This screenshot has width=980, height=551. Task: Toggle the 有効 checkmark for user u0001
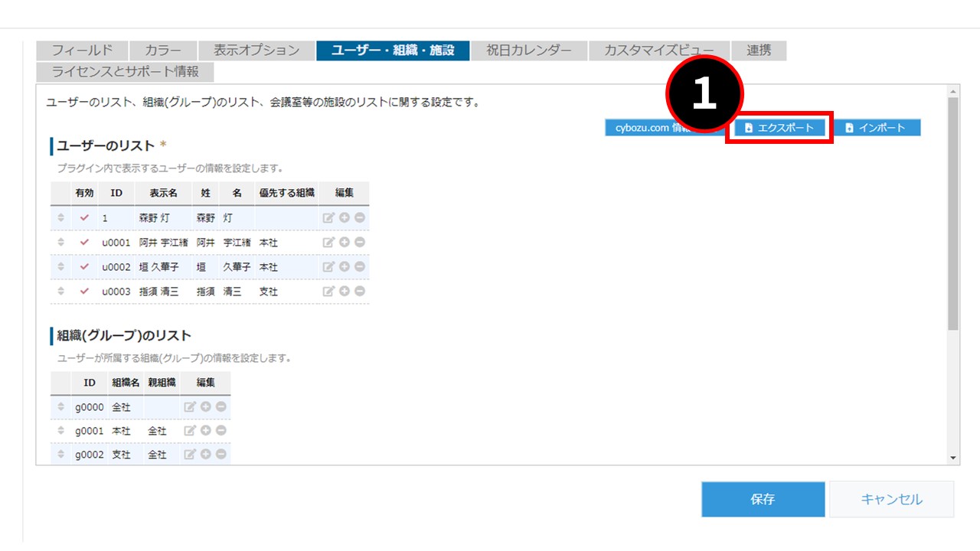pyautogui.click(x=84, y=243)
